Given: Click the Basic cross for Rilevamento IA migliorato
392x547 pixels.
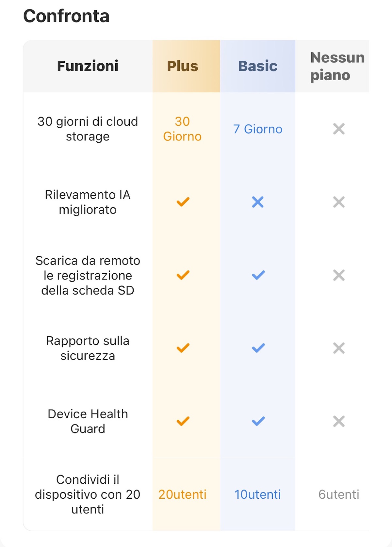Looking at the screenshot, I should pyautogui.click(x=258, y=202).
